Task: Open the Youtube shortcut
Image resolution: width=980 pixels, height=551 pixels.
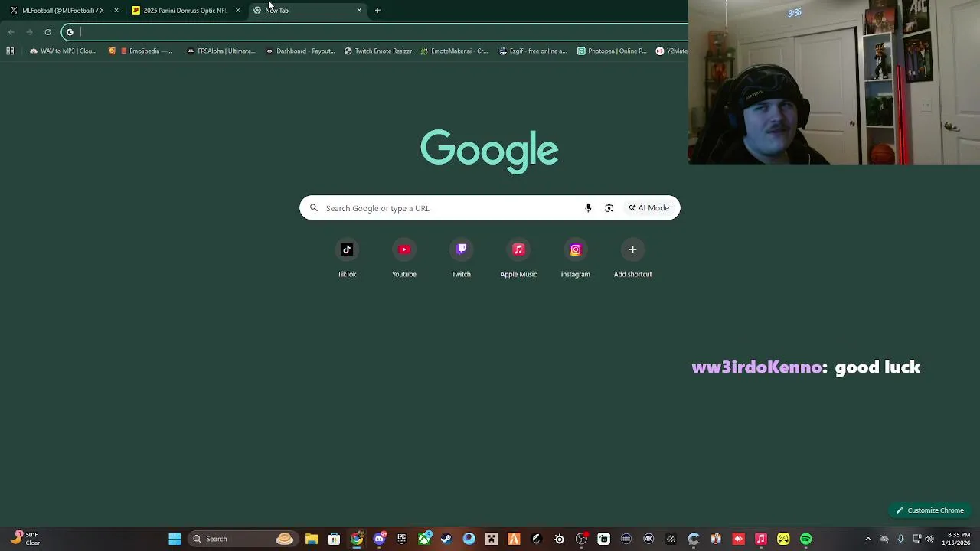Action: tap(404, 259)
